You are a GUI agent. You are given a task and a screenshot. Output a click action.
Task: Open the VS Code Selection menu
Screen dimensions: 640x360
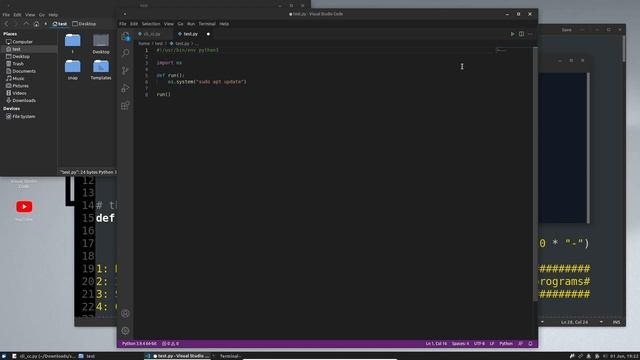point(151,24)
